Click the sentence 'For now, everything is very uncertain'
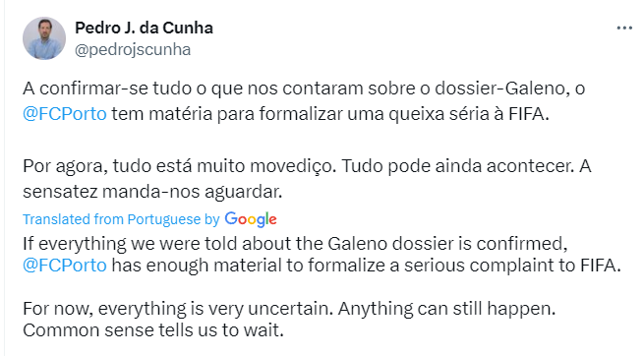644x356 pixels. (x=178, y=309)
